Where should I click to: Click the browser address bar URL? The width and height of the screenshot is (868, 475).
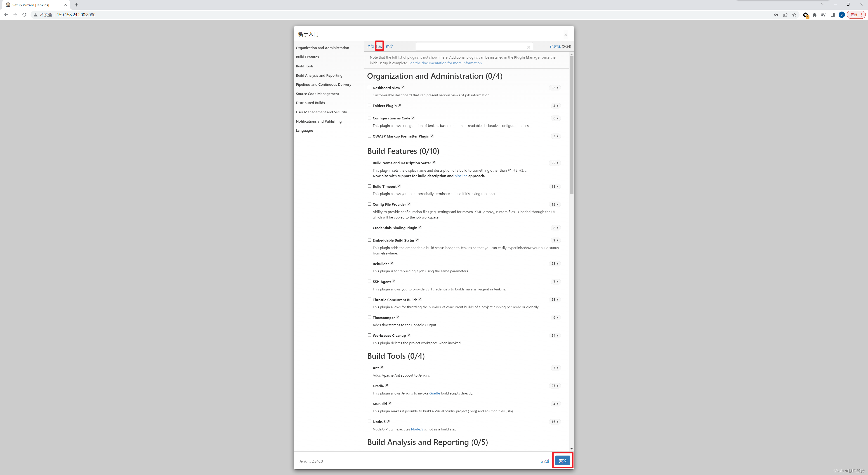coord(76,14)
